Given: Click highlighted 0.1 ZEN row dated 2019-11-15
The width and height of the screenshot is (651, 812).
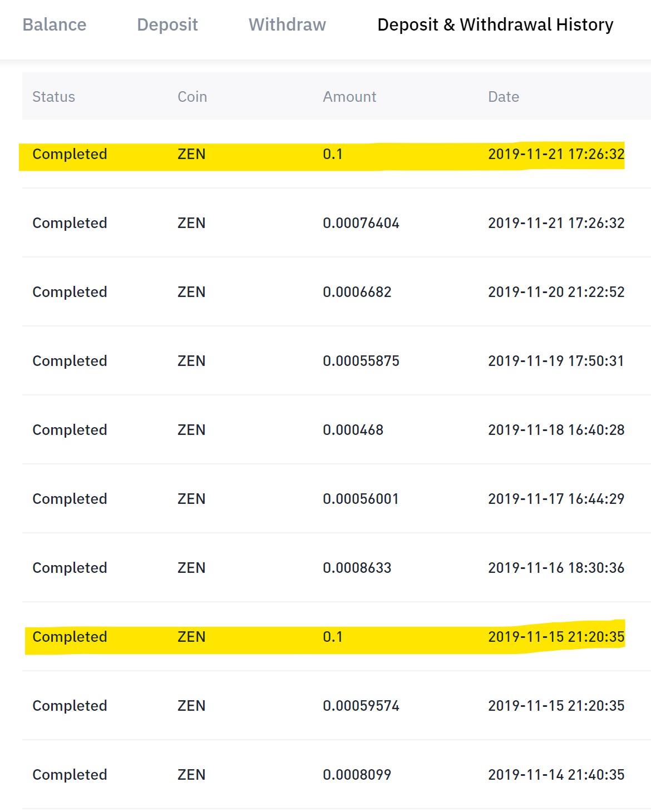Looking at the screenshot, I should pos(333,637).
